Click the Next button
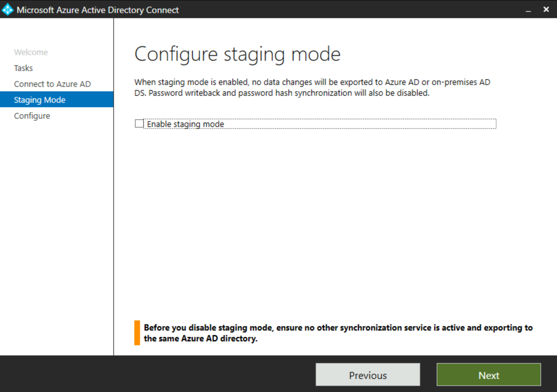Viewport: 557px width, 392px height. [489, 375]
